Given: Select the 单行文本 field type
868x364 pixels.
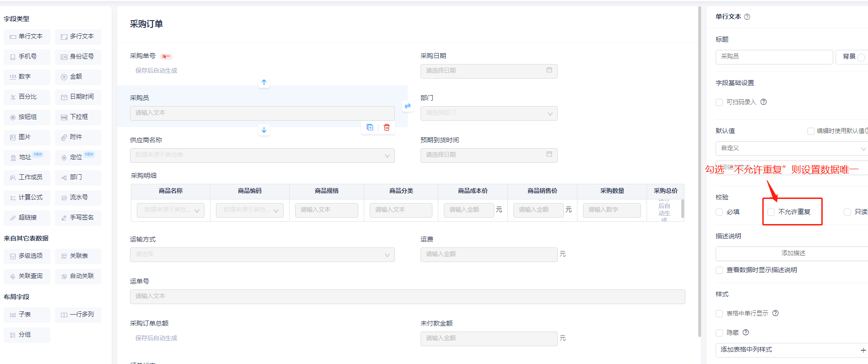Looking at the screenshot, I should [27, 37].
